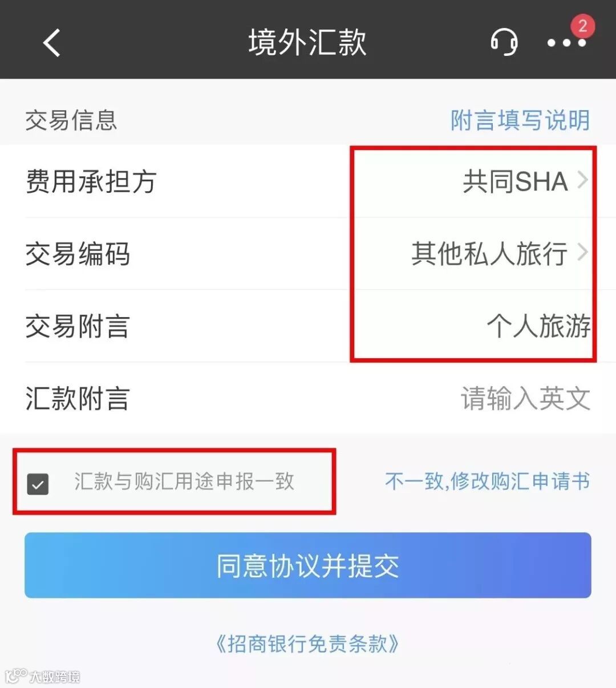Select the 共同SHA value text

pyautogui.click(x=515, y=181)
